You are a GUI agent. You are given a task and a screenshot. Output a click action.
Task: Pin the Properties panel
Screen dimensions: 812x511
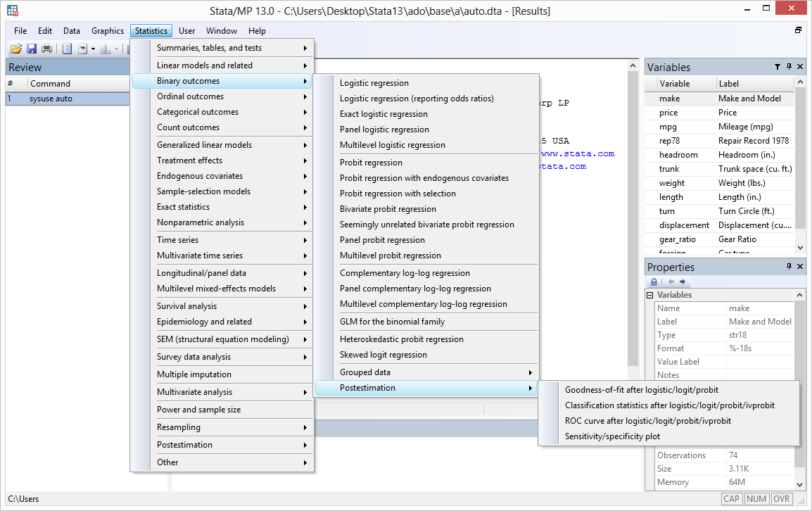[x=789, y=266]
